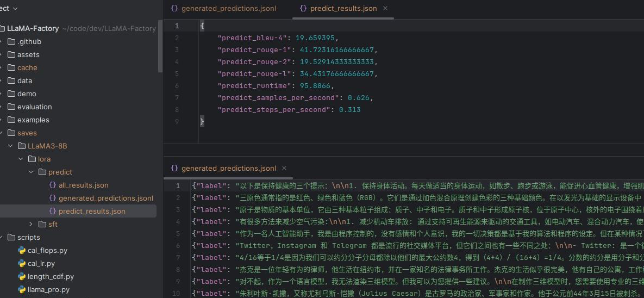Click the closing brace on line 9

pyautogui.click(x=202, y=122)
